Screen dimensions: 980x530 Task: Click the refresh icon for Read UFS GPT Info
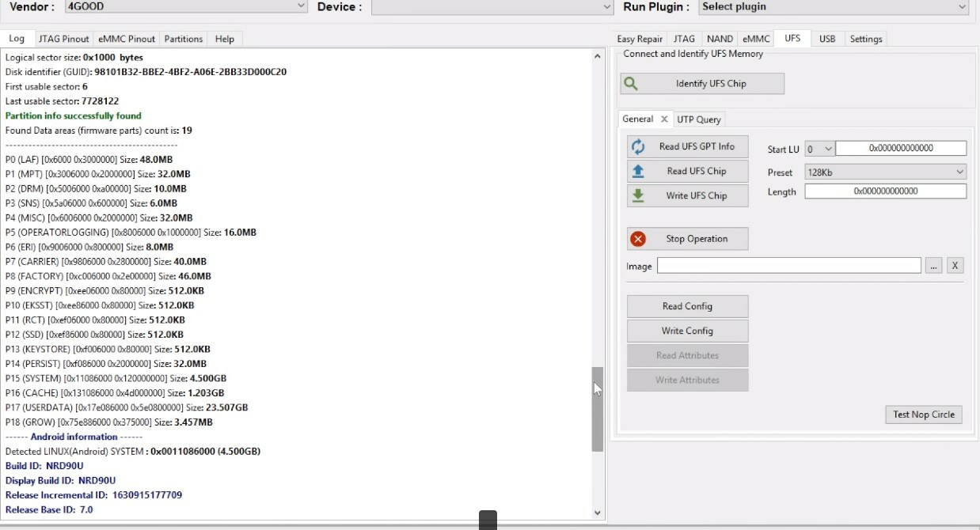tap(638, 147)
